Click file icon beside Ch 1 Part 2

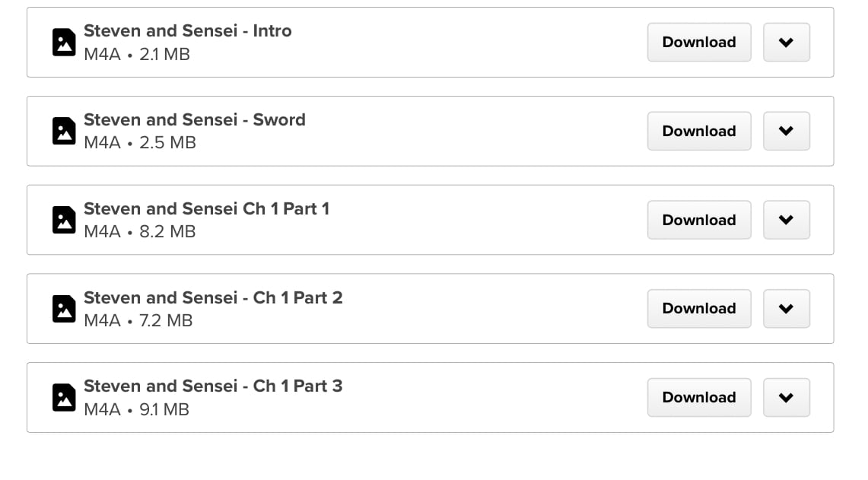(64, 309)
